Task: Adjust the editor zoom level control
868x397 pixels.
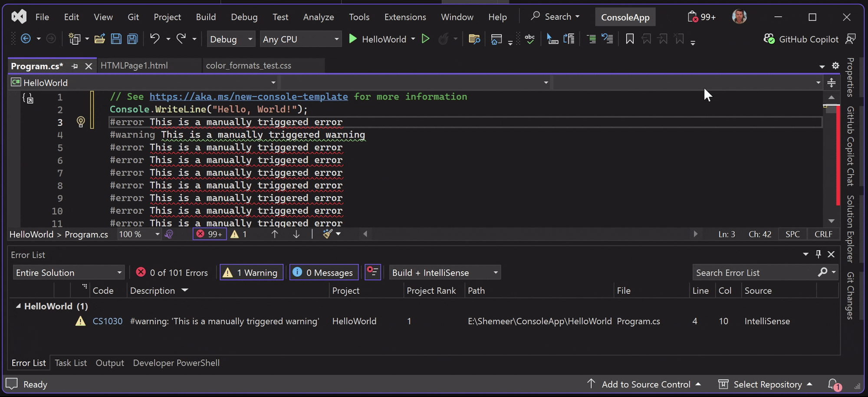Action: click(136, 234)
